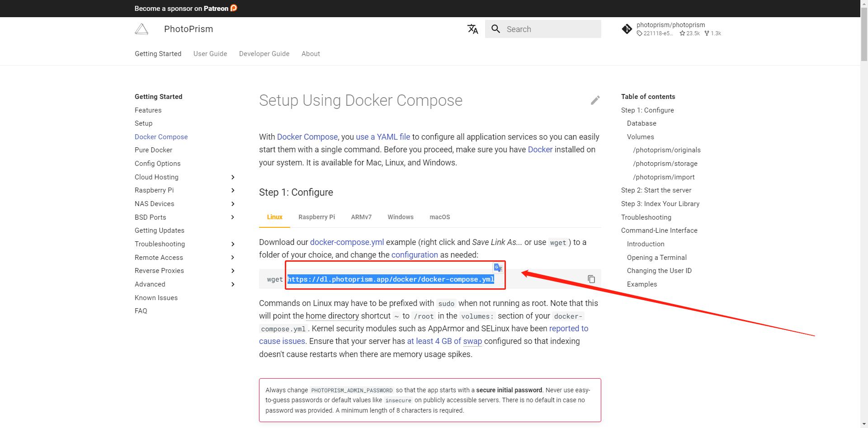Click the Patreon logo in banner
The height and width of the screenshot is (428, 868).
pos(234,8)
